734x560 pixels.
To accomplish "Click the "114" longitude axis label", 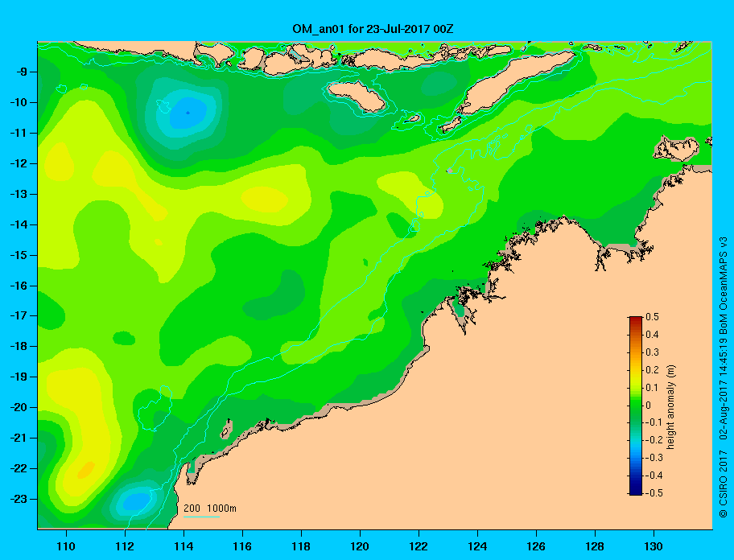I will tap(183, 546).
